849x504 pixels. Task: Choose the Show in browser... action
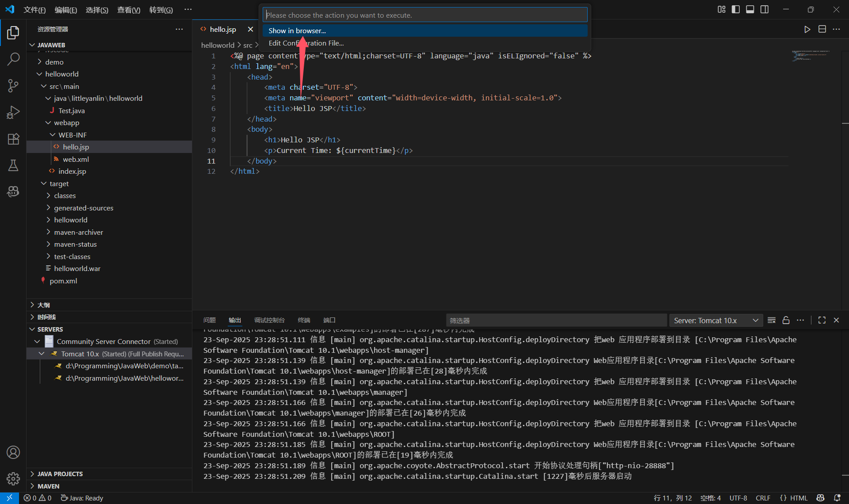(297, 31)
